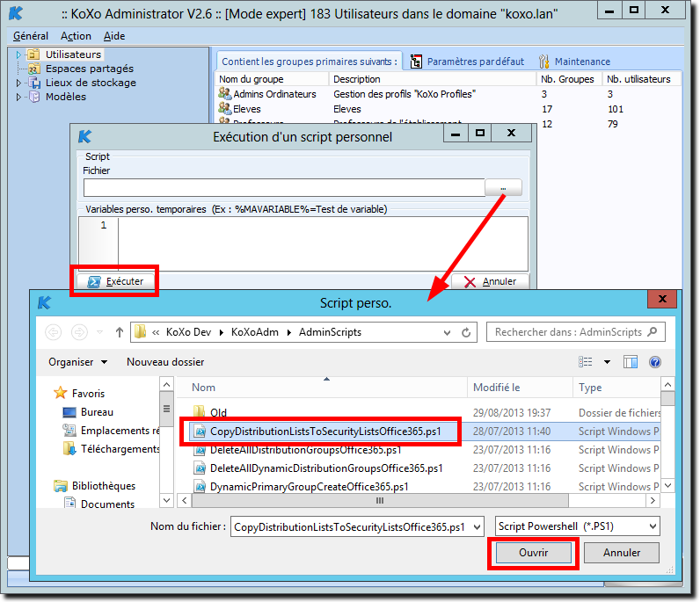Click the KoXo icon in Script perso. dialog
Screen dimensions: 700x602
(44, 302)
